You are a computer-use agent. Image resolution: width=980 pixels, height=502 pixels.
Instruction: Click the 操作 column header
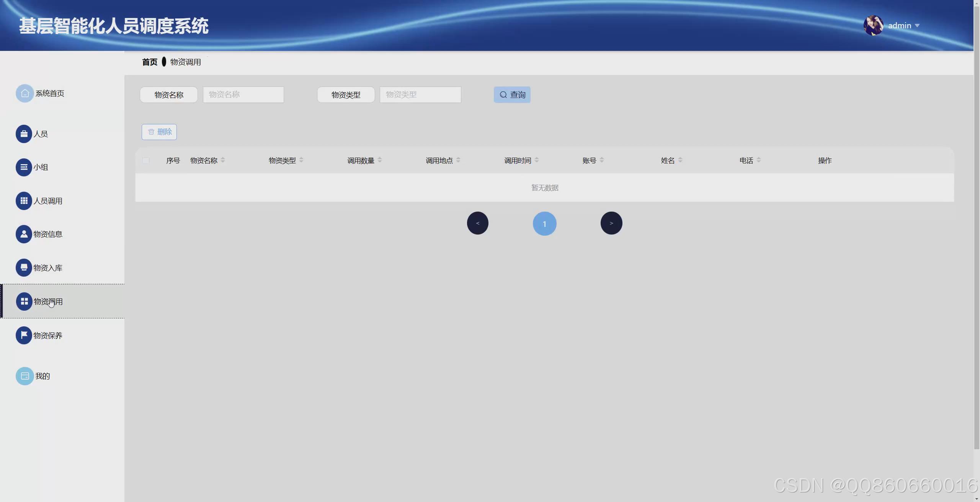point(825,161)
